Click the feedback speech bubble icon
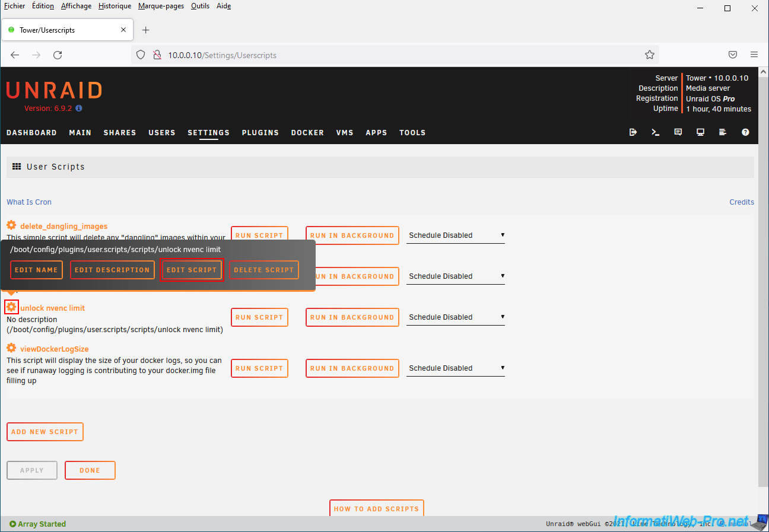 678,132
